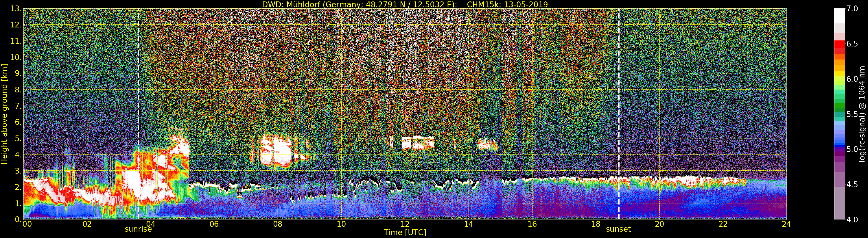Click the height axis tick '13.'

(x=16, y=9)
